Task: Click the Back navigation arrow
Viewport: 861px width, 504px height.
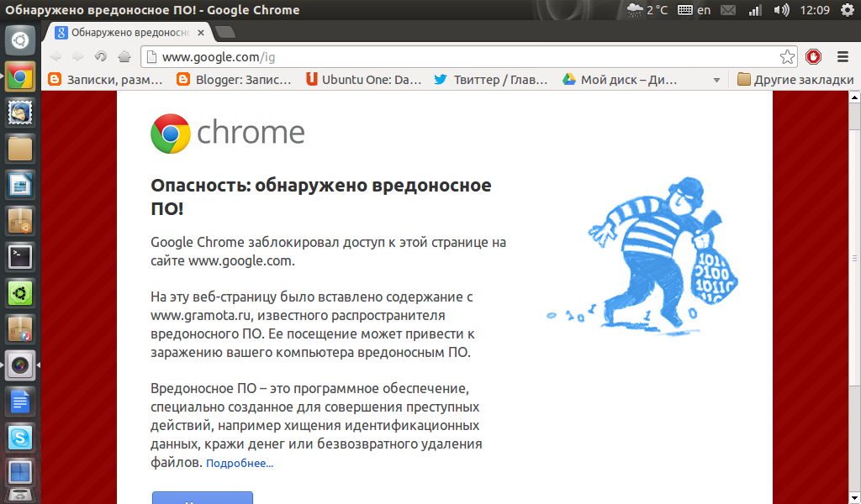Action: 56,56
